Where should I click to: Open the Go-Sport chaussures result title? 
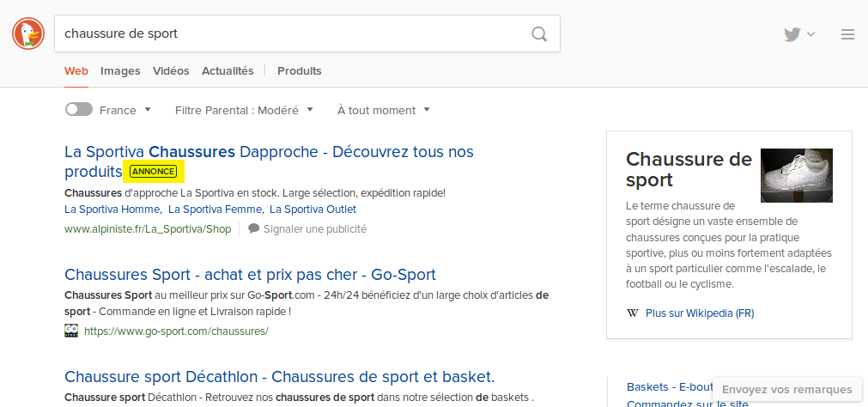pyautogui.click(x=250, y=275)
